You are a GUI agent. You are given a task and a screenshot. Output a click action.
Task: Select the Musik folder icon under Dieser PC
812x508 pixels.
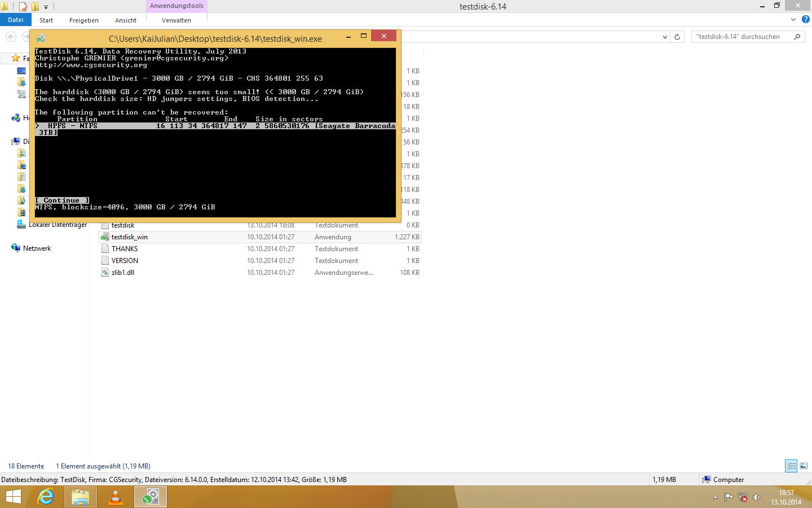pos(21,200)
